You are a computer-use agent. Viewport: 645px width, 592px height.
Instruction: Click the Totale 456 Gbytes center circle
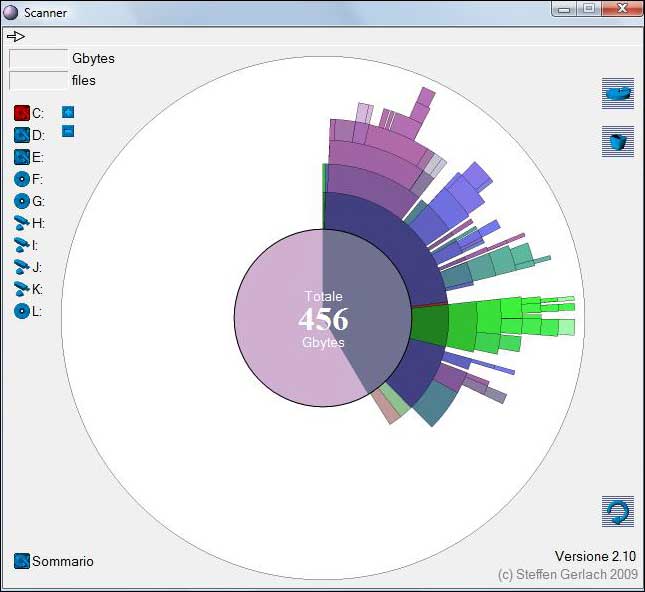coord(322,318)
